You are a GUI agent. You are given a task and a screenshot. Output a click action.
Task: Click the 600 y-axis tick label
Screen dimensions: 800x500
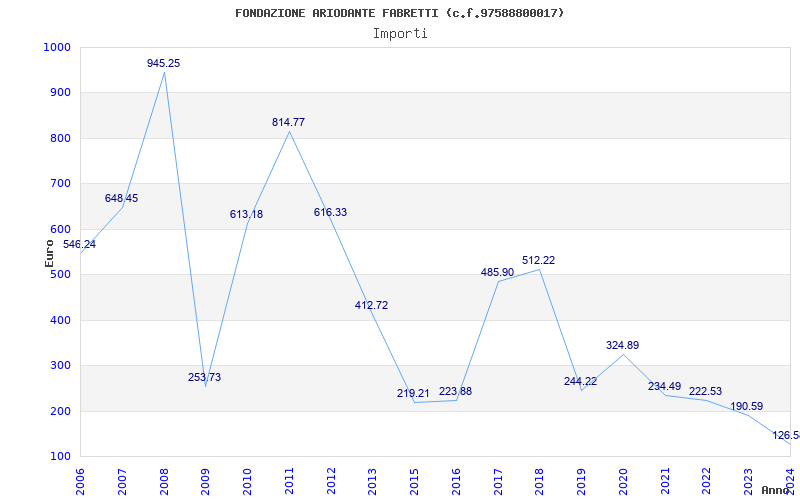point(60,230)
